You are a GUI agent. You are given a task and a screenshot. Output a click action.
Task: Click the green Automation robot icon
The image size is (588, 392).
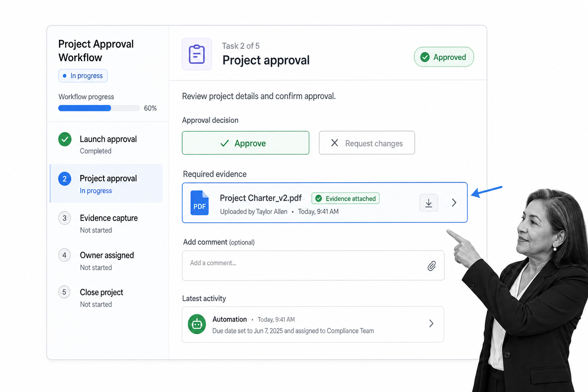[197, 324]
